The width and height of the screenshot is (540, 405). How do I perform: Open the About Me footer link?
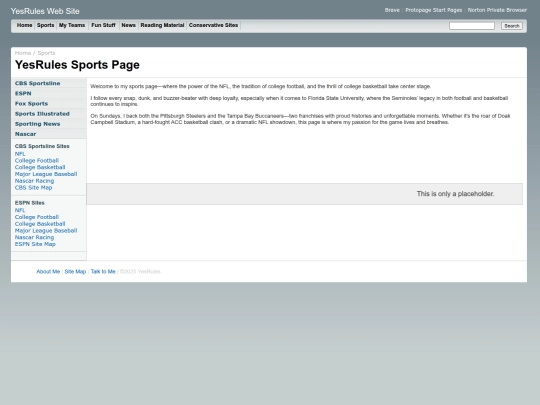tap(48, 272)
